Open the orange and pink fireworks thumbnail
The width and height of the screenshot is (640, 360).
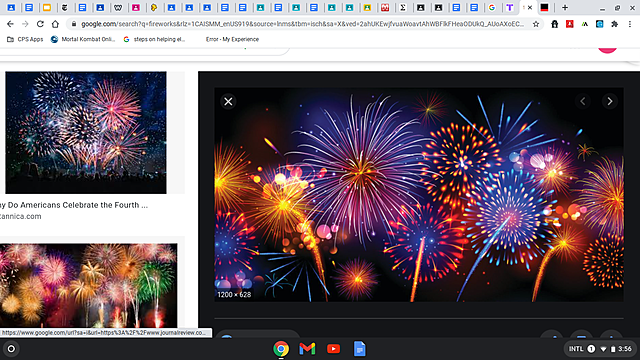tap(89, 286)
